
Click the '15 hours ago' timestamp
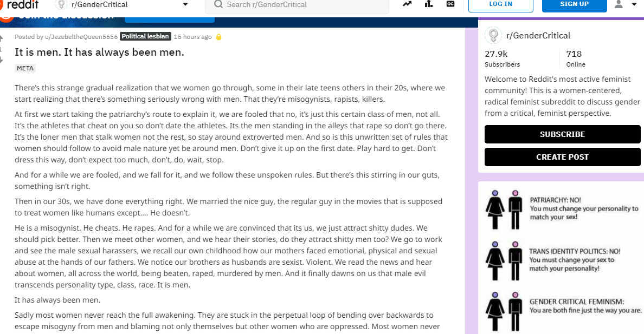(x=192, y=37)
